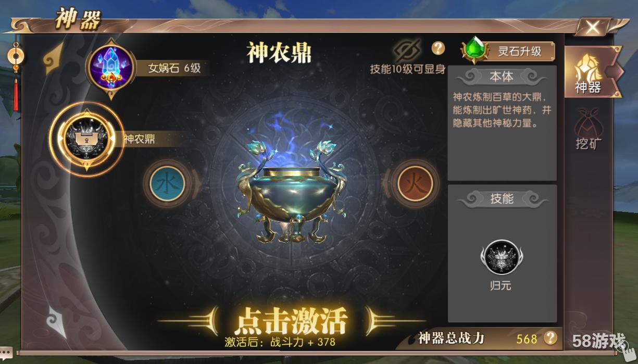
Task: Select the 女娲石 artifact crystal icon
Action: pos(110,67)
